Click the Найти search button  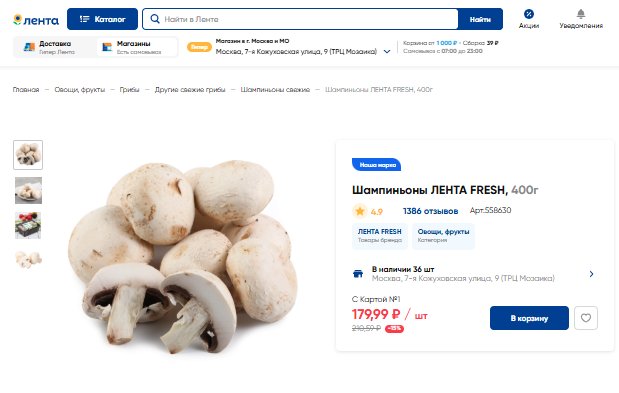(480, 19)
